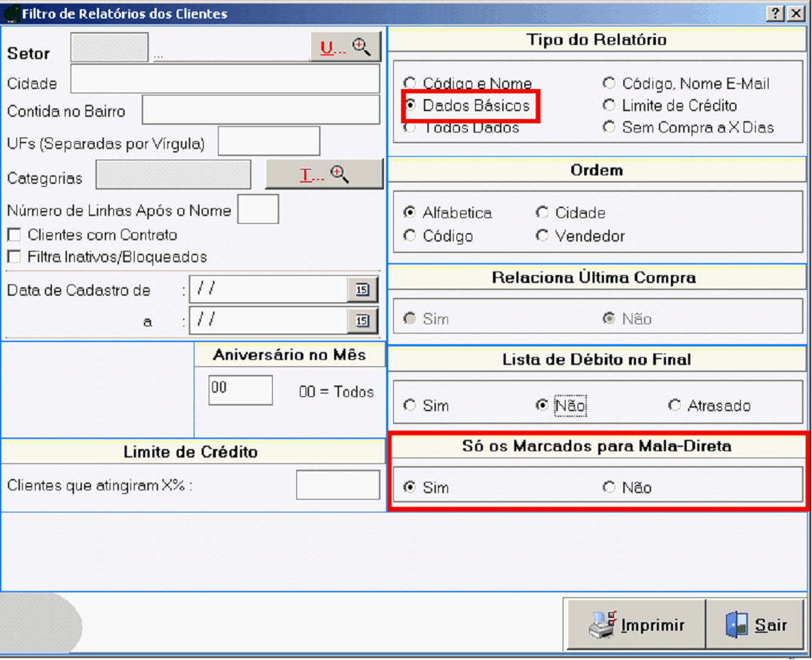Click the Setor search magnifier button

[345, 48]
